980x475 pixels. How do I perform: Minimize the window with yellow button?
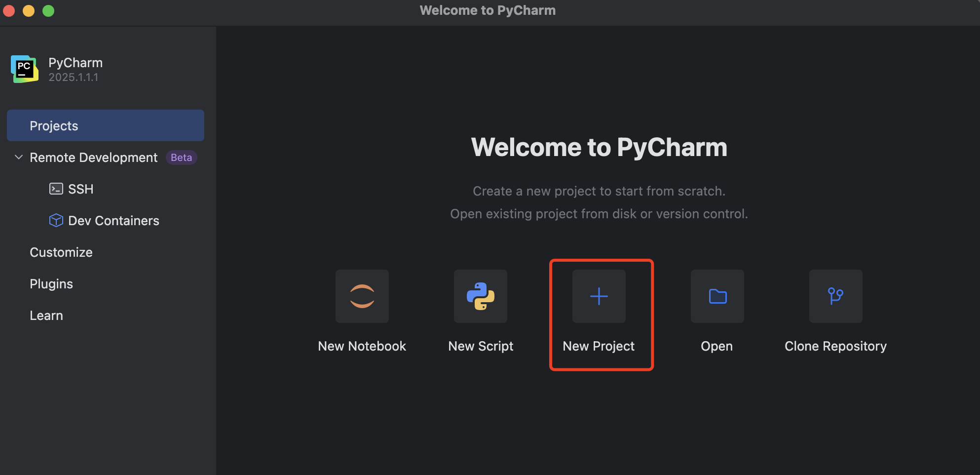pyautogui.click(x=29, y=11)
